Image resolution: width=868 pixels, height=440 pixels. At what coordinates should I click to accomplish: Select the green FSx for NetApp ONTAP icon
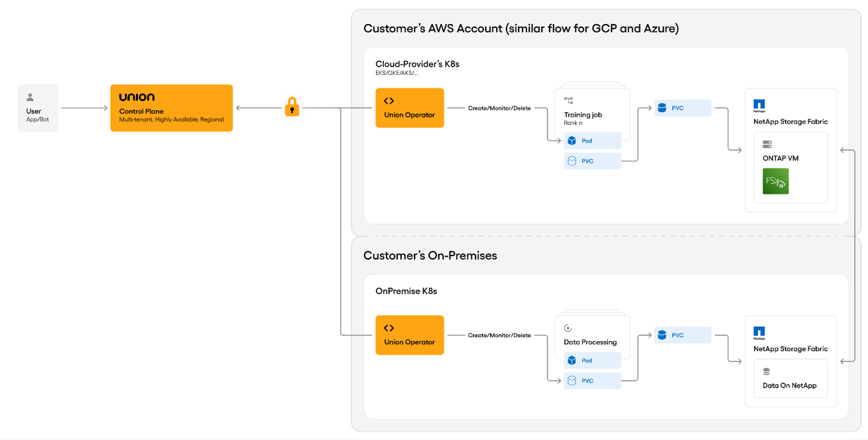[x=775, y=181]
